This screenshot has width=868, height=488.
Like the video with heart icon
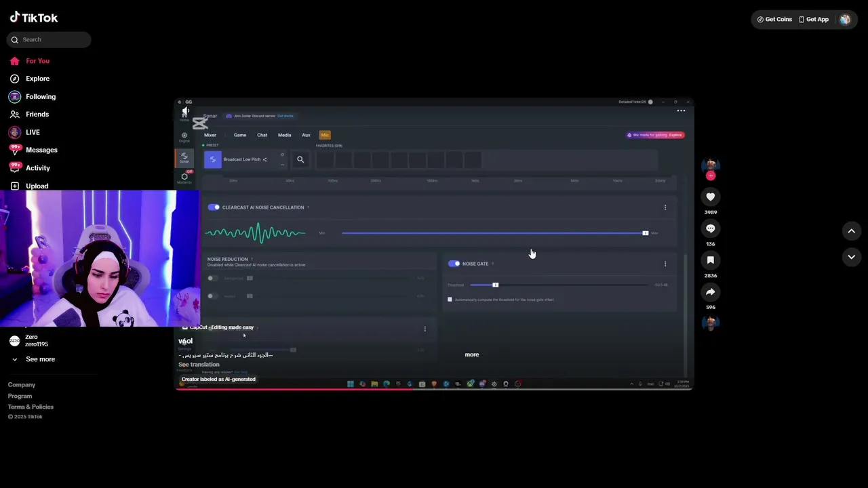[711, 197]
